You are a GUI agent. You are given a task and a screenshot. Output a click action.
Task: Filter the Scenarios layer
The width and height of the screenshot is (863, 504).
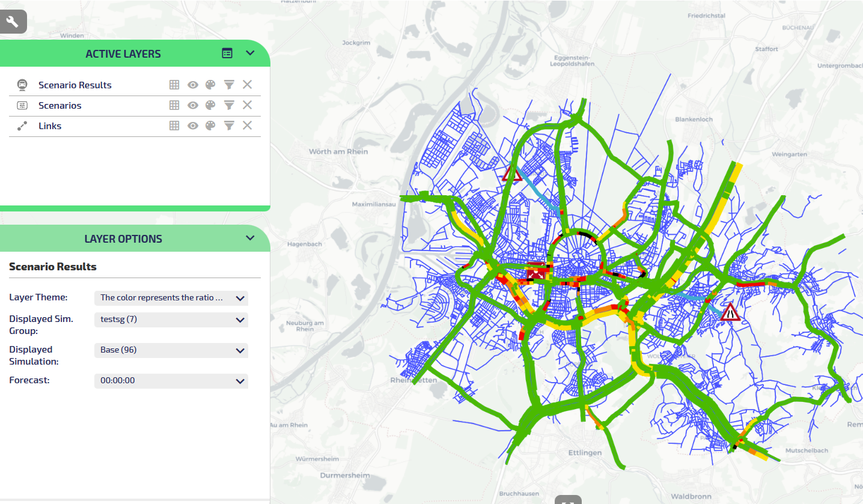(x=229, y=105)
